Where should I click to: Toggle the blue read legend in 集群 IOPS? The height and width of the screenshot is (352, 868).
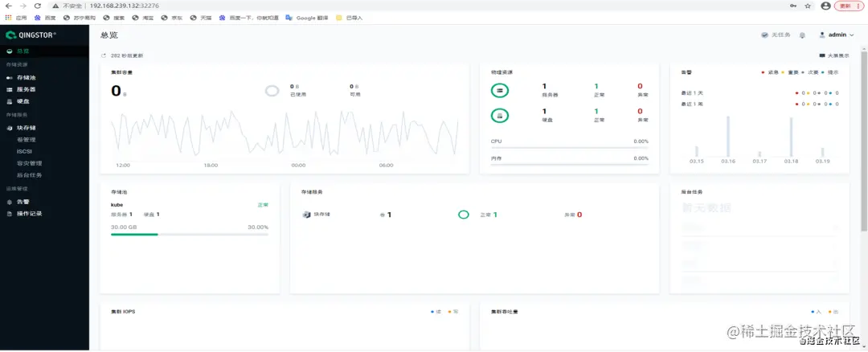tap(436, 312)
